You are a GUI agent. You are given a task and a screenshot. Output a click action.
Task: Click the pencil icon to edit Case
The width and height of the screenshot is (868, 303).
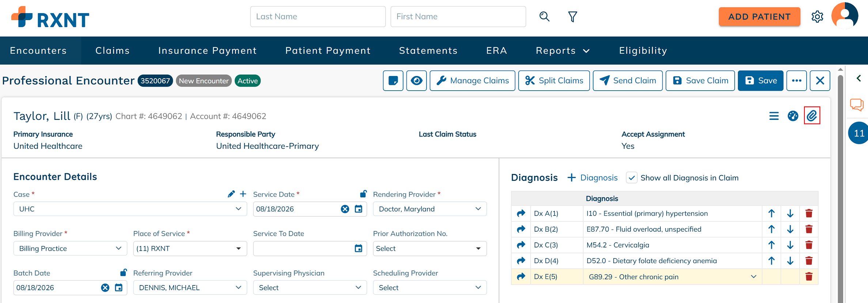pyautogui.click(x=231, y=194)
